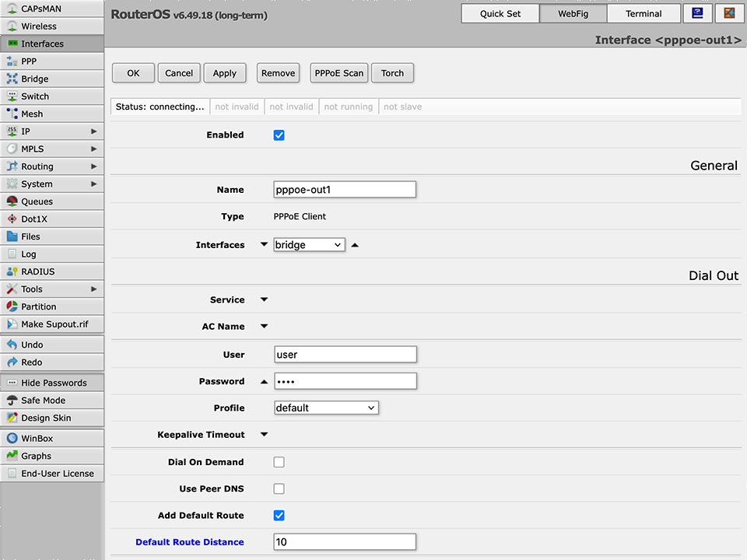This screenshot has width=747, height=560.
Task: Apply the PPPoE client settings
Action: (x=225, y=72)
